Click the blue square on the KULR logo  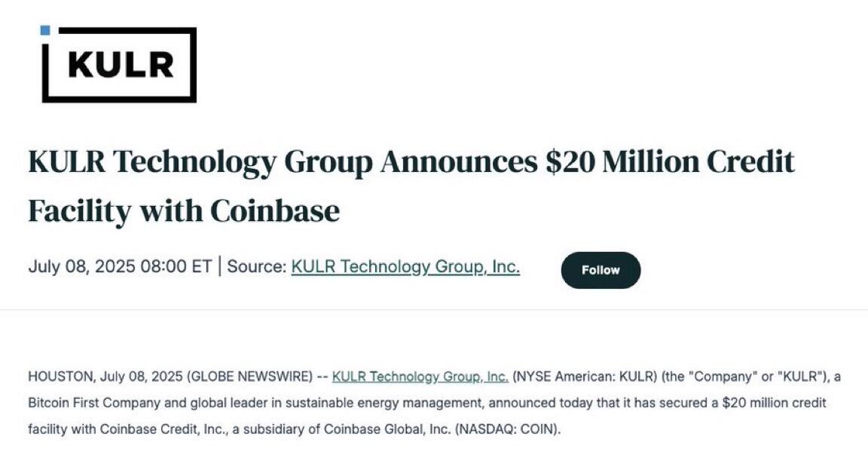click(x=45, y=30)
